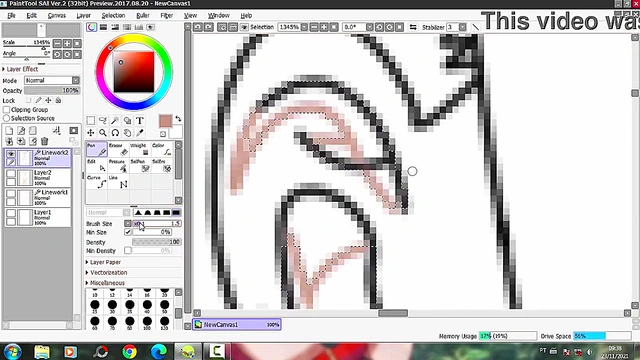Click the Scale zoom-out minus button
Image resolution: width=640 pixels, height=360 pixels.
click(57, 43)
